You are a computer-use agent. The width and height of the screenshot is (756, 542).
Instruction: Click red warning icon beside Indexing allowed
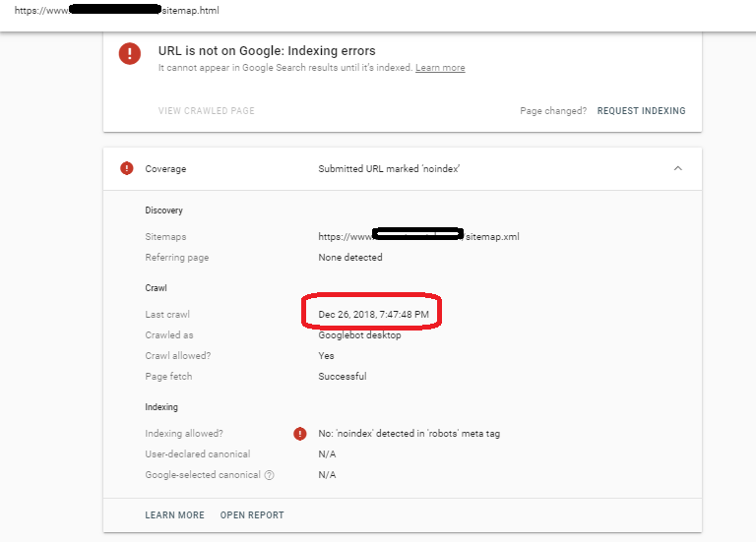coord(300,434)
